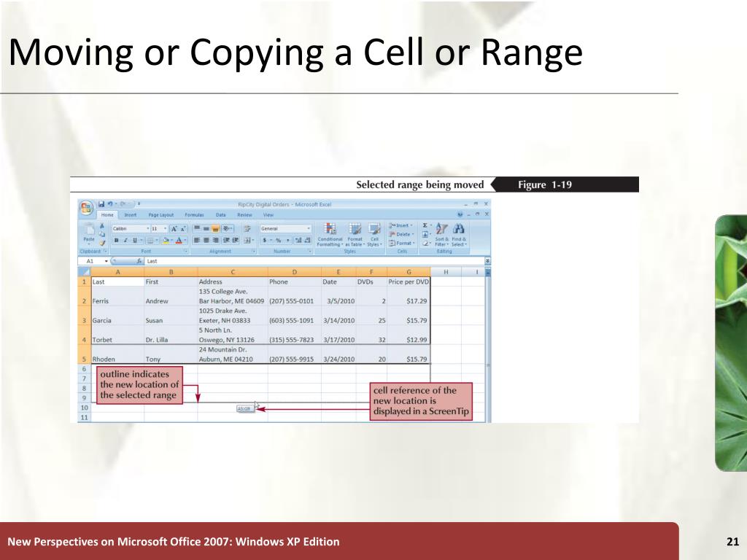Undo the last action
747x560 pixels.
(111, 204)
